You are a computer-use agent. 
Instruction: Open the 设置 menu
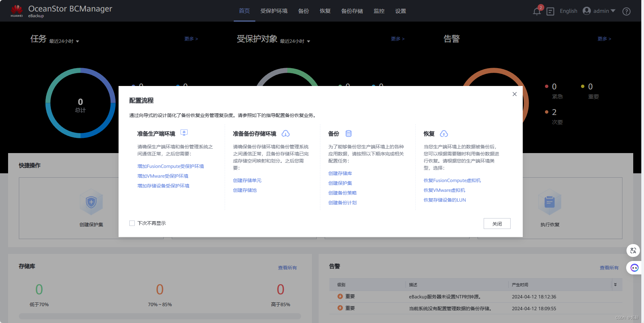coord(400,11)
